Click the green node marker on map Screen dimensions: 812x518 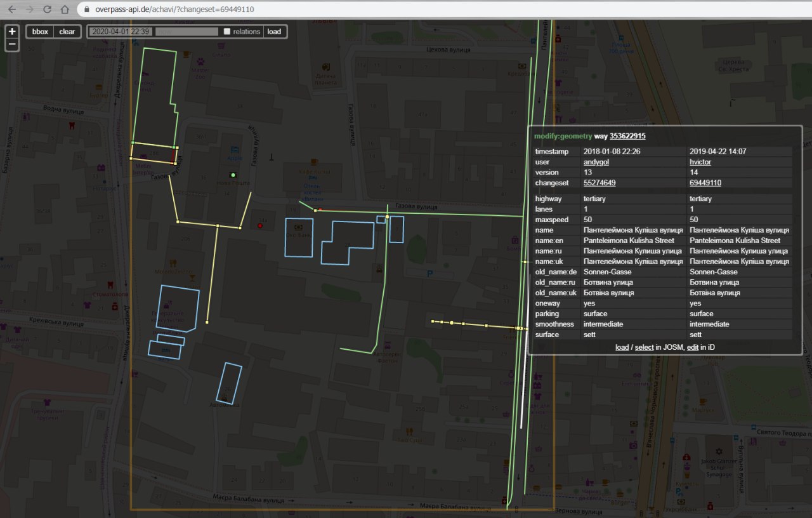point(233,175)
